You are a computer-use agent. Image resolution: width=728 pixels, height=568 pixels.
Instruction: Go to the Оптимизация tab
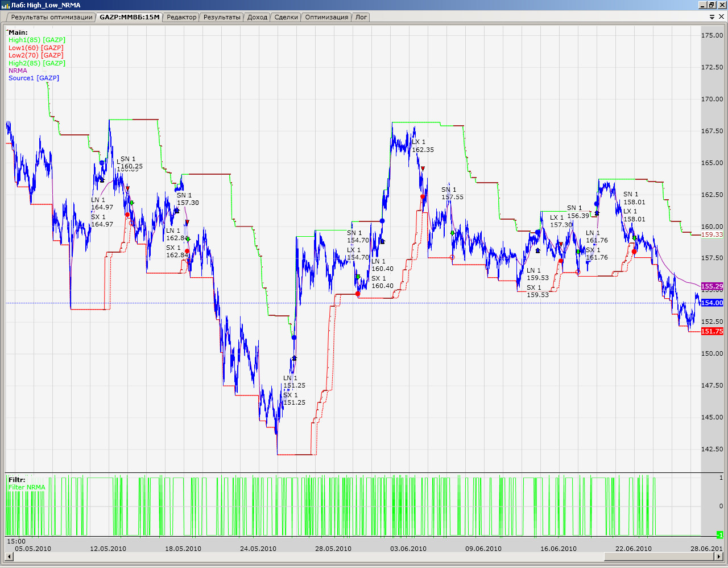pyautogui.click(x=326, y=17)
